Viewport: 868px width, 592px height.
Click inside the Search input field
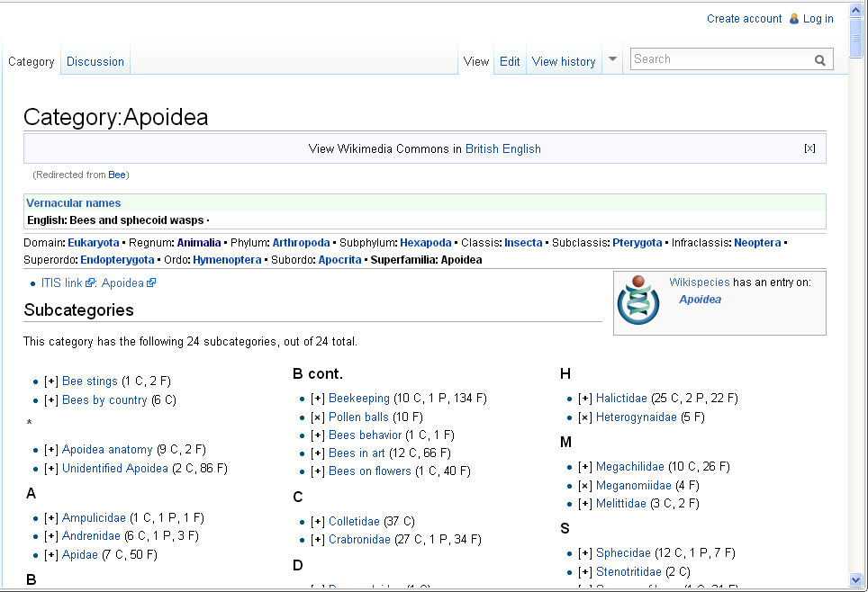coord(720,59)
